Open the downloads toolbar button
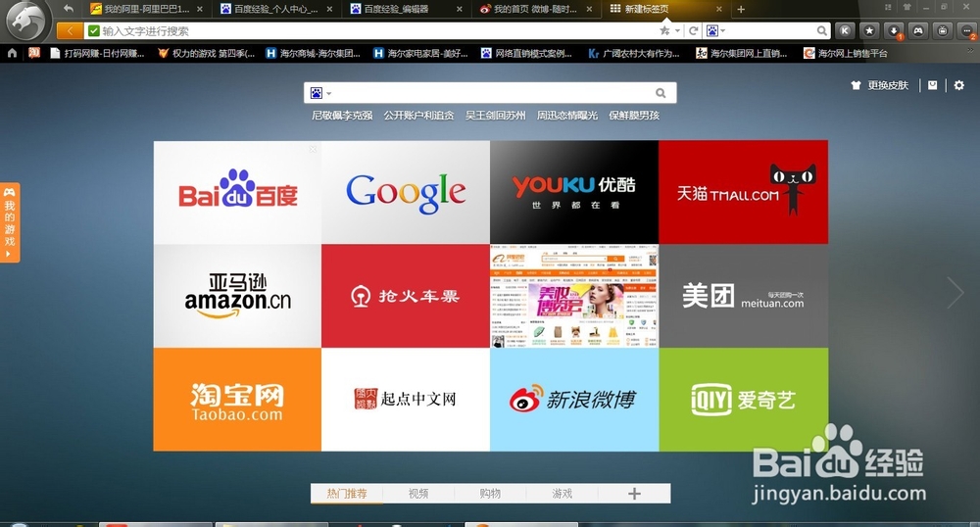The width and height of the screenshot is (980, 527). (894, 30)
